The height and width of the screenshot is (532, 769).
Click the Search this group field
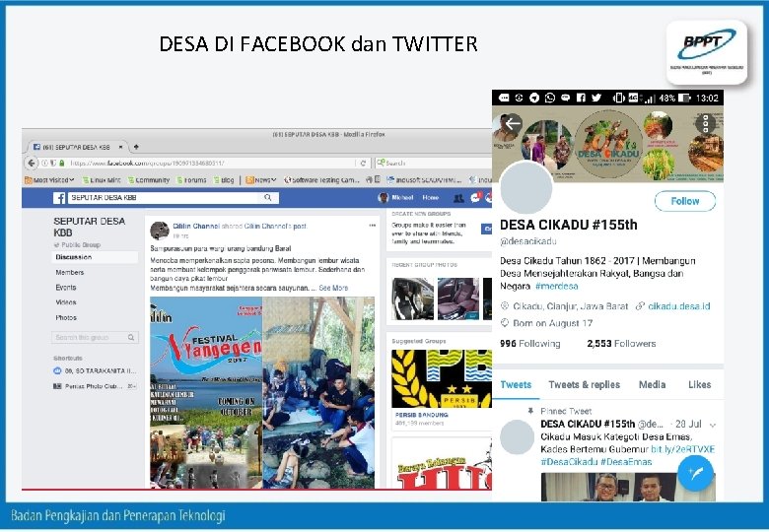tap(96, 337)
